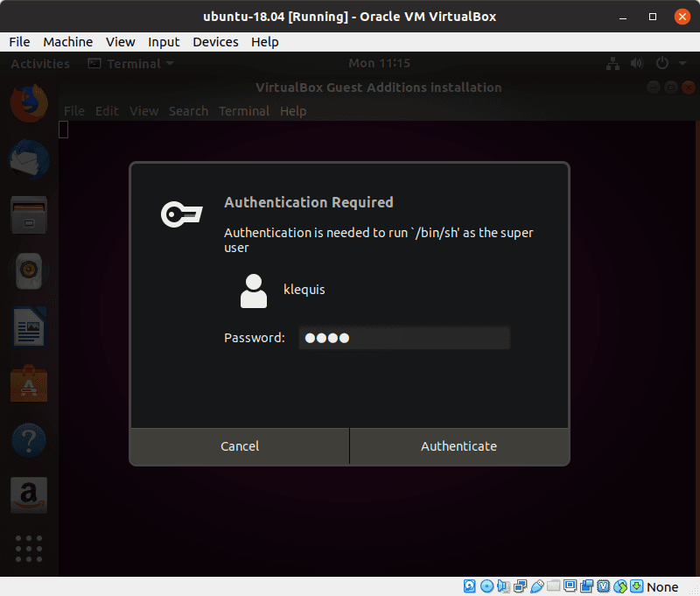Launch Firefox from the Ubuntu dock
700x596 pixels.
[29, 103]
